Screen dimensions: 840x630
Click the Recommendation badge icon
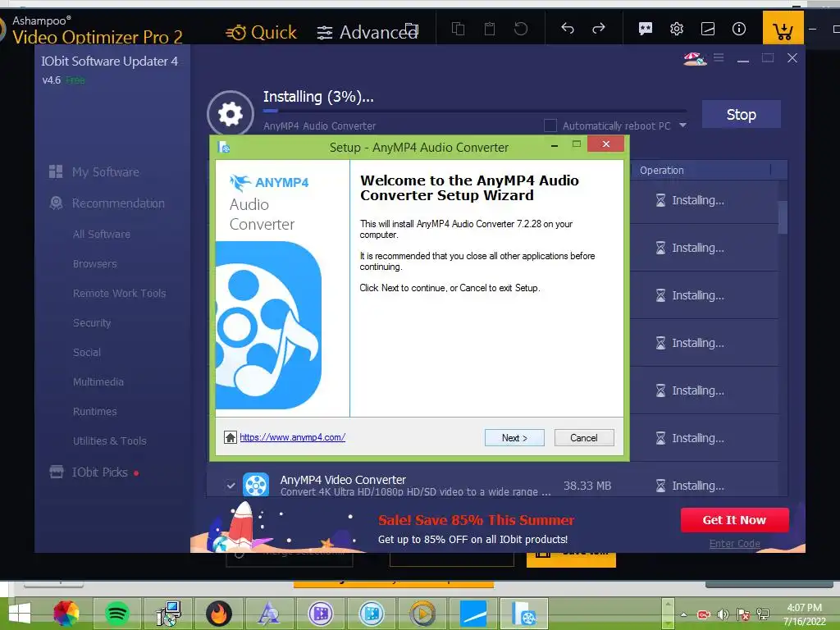point(56,203)
